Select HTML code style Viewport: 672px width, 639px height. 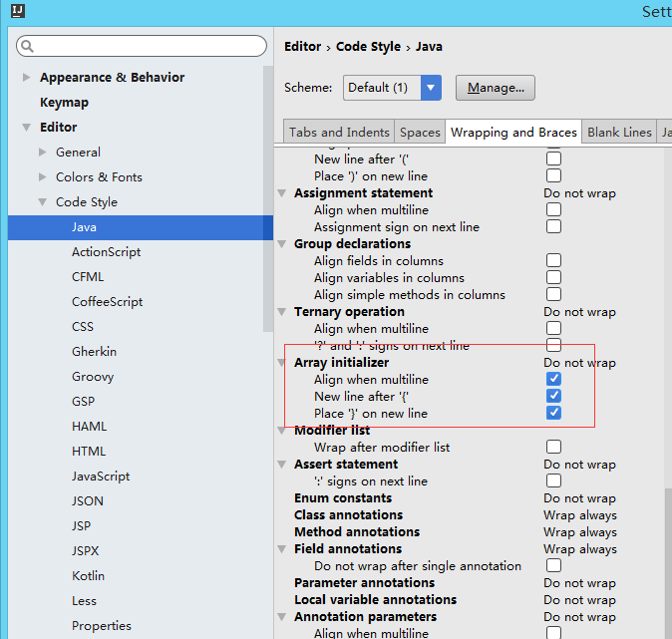(89, 452)
